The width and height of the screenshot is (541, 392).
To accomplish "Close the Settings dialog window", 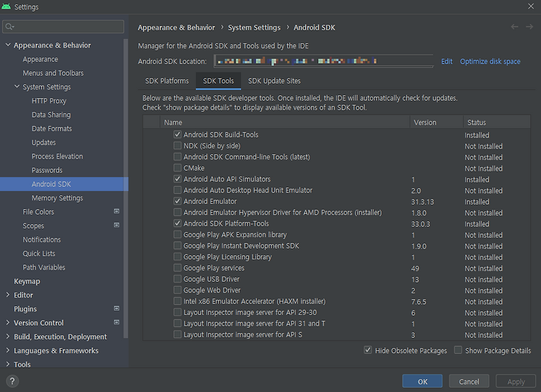I will pos(531,6).
